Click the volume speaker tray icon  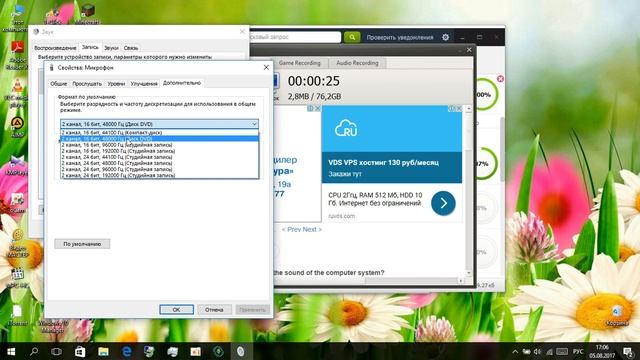538,351
